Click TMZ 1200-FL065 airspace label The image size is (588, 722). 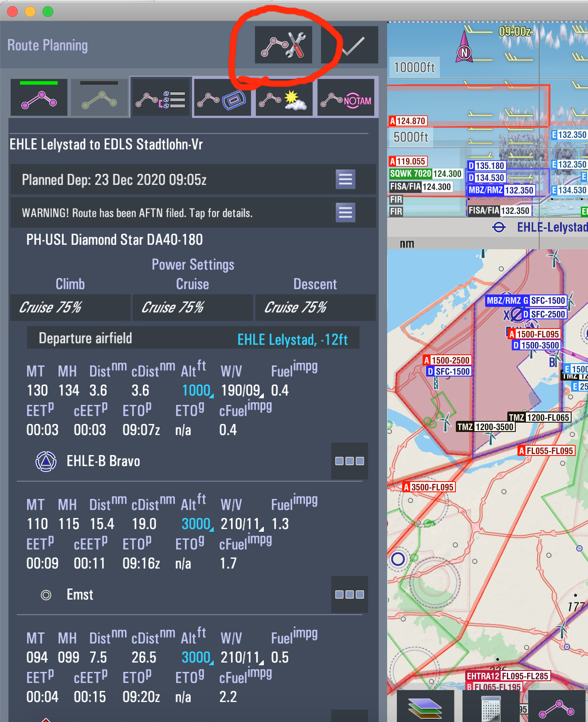[x=539, y=417]
